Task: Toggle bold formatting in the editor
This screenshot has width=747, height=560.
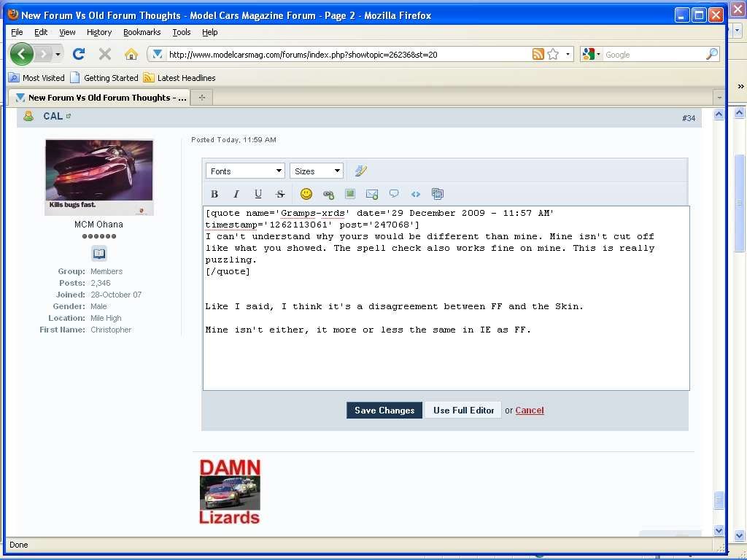Action: click(214, 194)
